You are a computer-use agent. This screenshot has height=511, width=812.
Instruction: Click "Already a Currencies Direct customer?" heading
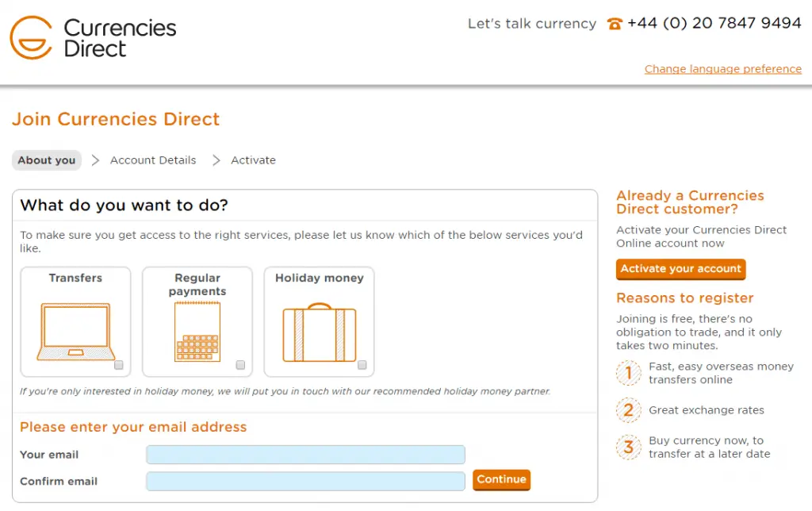[690, 202]
